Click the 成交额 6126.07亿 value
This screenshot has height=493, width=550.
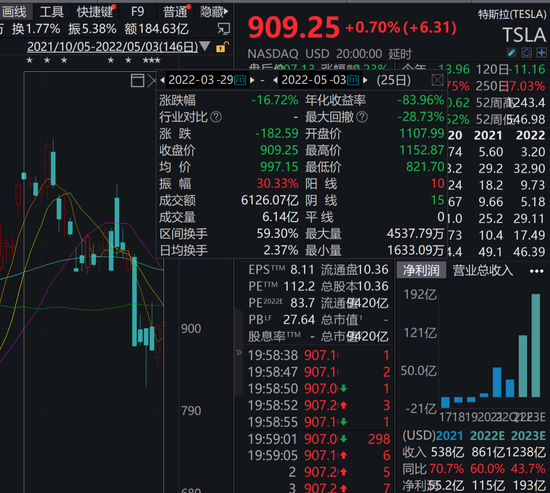click(x=270, y=200)
